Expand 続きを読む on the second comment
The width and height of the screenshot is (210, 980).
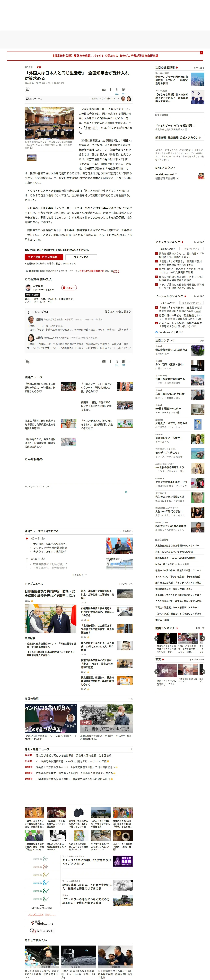(x=123, y=348)
